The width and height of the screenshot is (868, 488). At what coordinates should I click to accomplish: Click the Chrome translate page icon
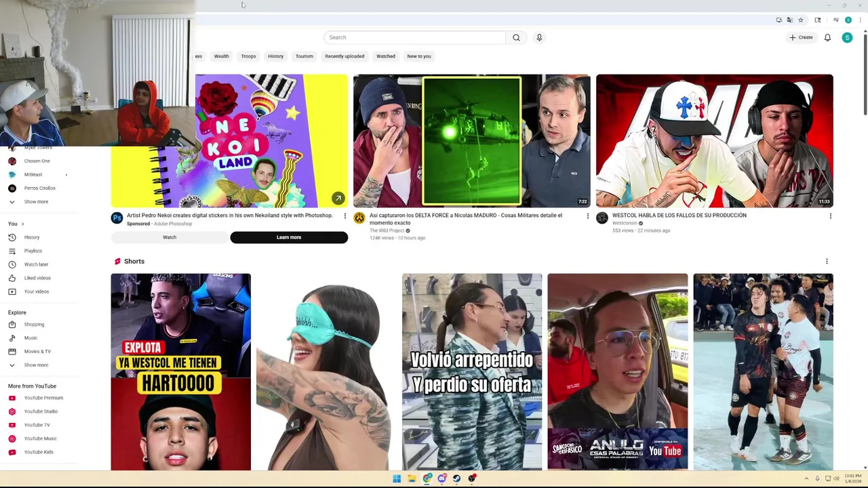coord(789,20)
